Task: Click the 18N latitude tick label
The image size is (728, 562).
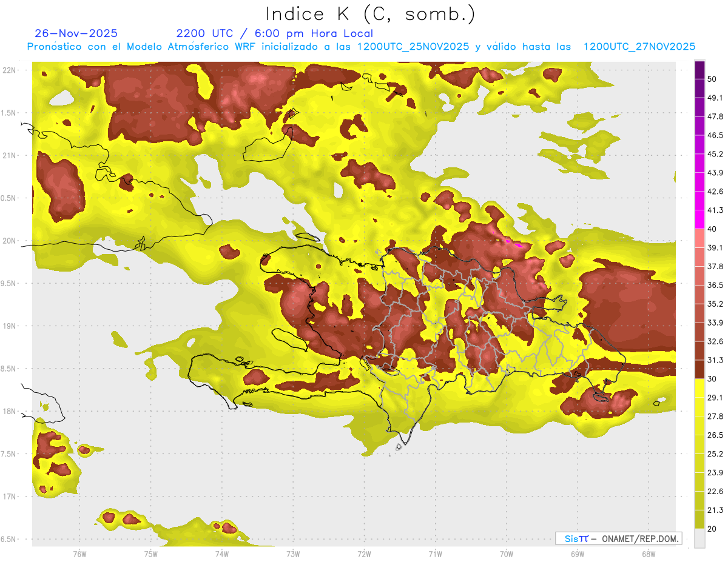Action: [x=10, y=412]
